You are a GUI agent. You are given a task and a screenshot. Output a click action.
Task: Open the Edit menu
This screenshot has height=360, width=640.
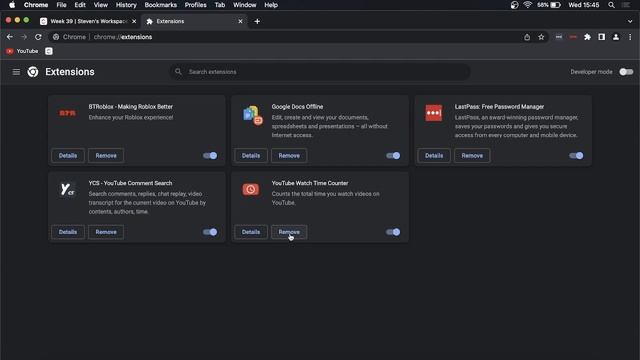[x=80, y=5]
